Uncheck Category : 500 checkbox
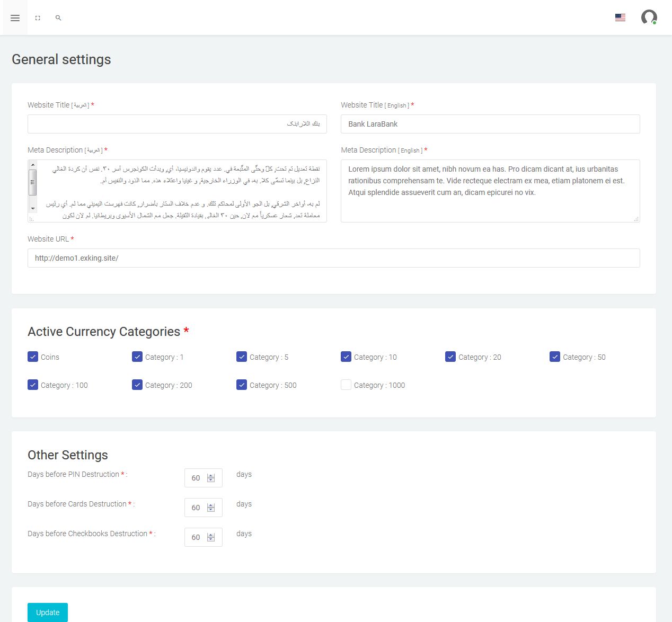 tap(242, 385)
